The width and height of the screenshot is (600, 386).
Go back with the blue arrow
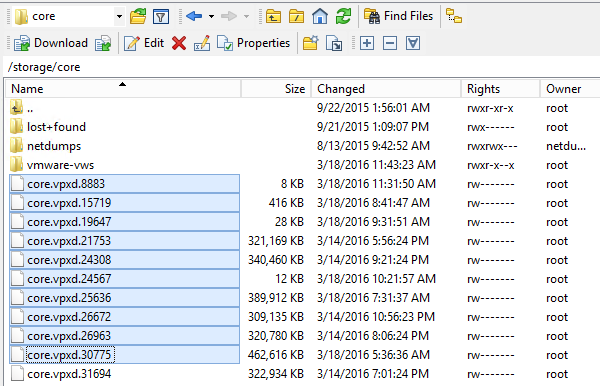tap(194, 16)
